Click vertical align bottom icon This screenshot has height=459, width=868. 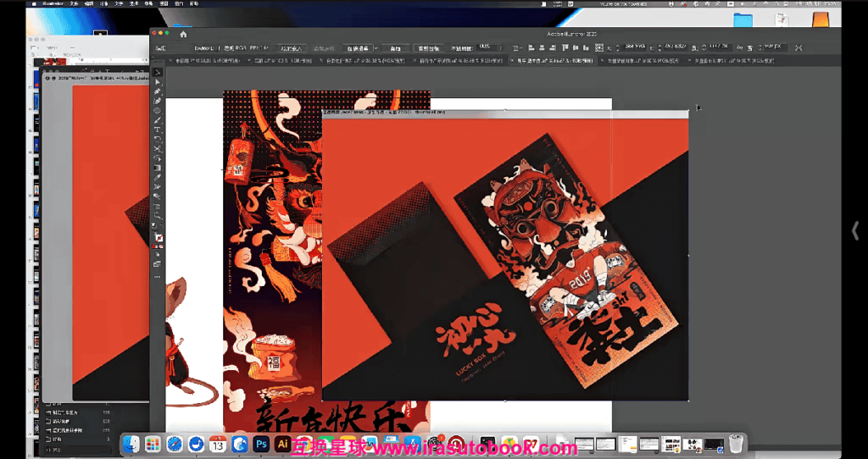pos(585,48)
